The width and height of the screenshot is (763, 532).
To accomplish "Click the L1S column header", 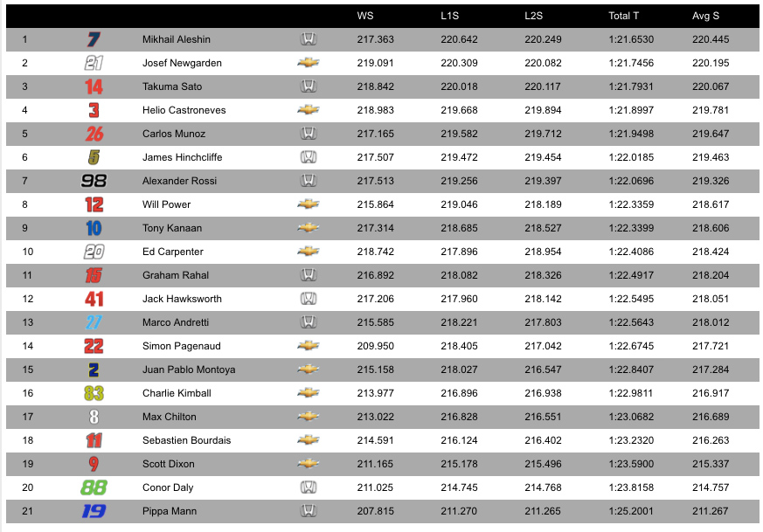I will coord(449,16).
